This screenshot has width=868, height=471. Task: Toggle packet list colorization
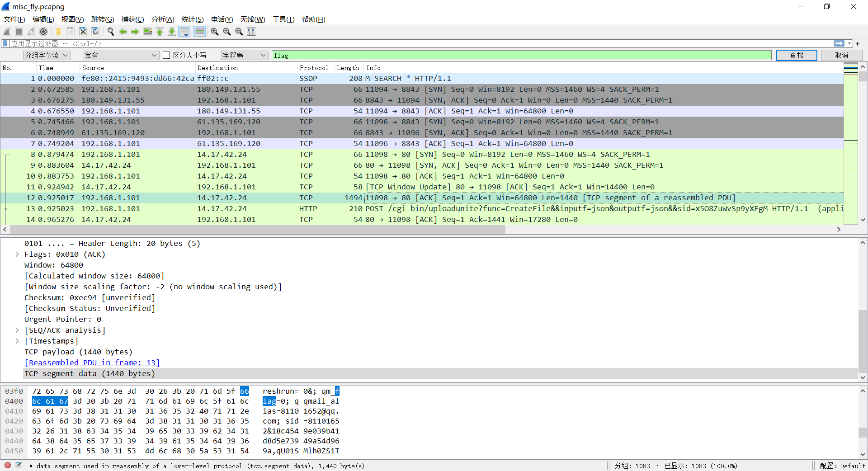199,32
